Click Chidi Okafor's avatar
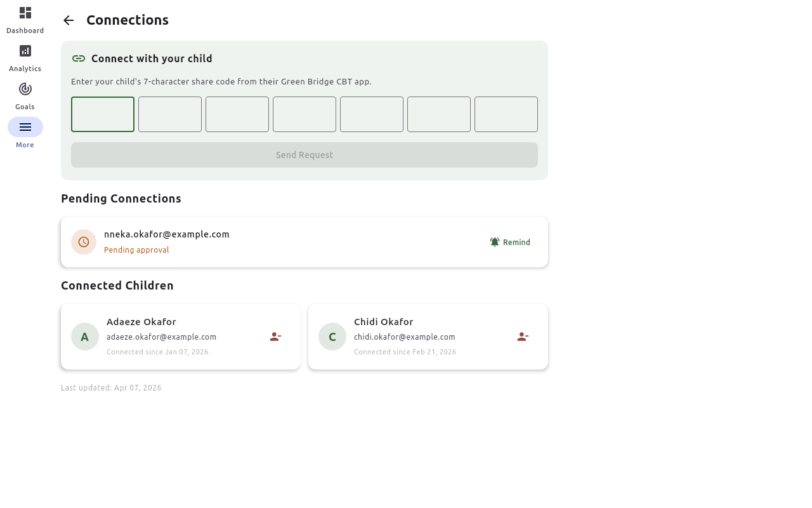The height and width of the screenshot is (508, 812). tap(332, 337)
